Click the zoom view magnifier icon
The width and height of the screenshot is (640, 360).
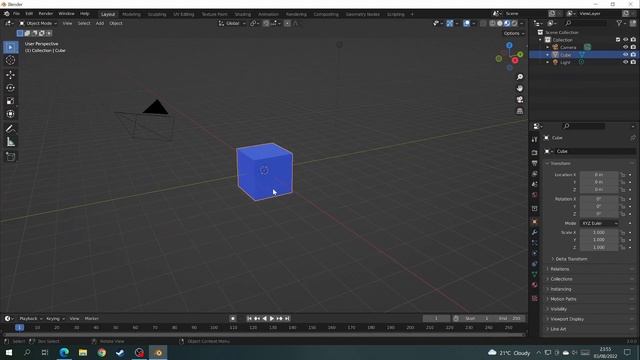[520, 77]
